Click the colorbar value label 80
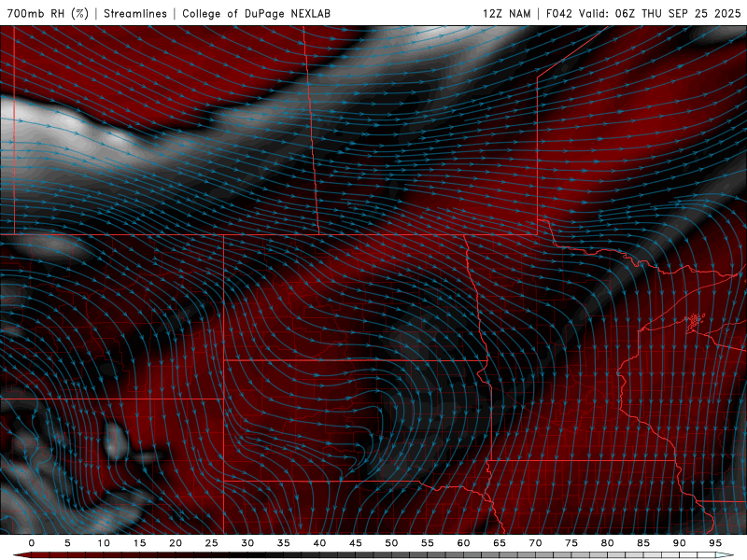Viewport: 747px width, 560px height. (x=607, y=543)
